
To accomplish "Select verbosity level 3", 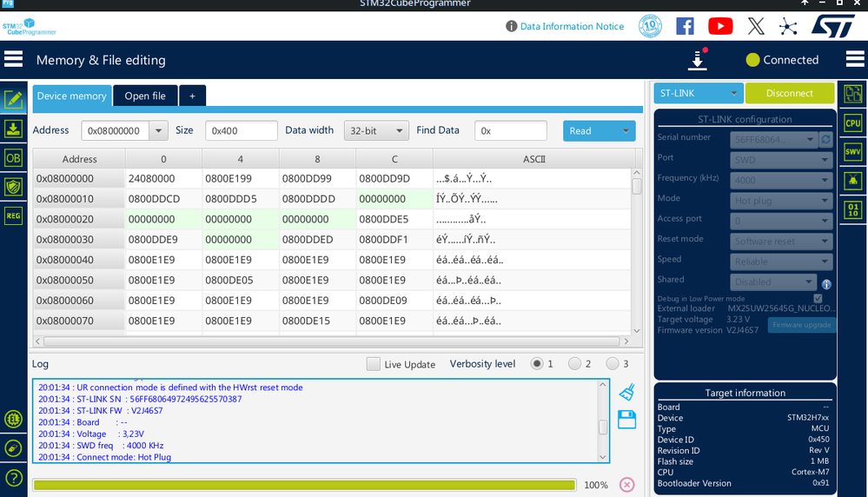I will [613, 363].
